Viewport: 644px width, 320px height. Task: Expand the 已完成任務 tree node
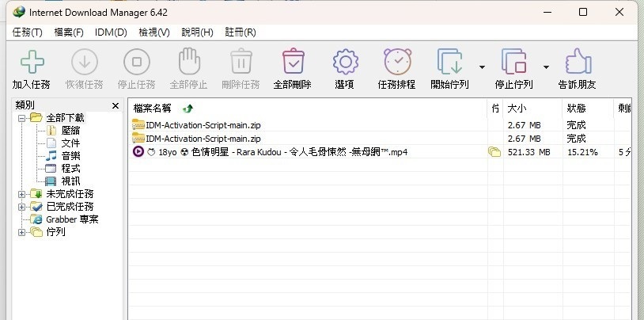point(21,207)
